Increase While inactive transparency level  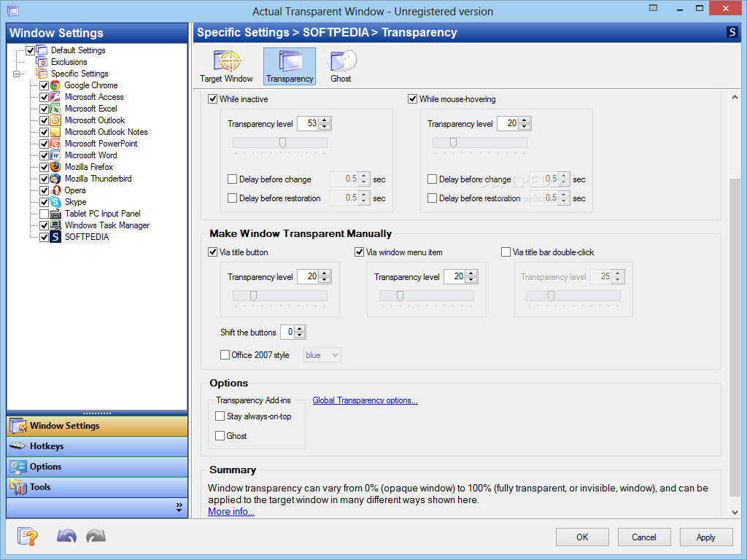[x=325, y=120]
